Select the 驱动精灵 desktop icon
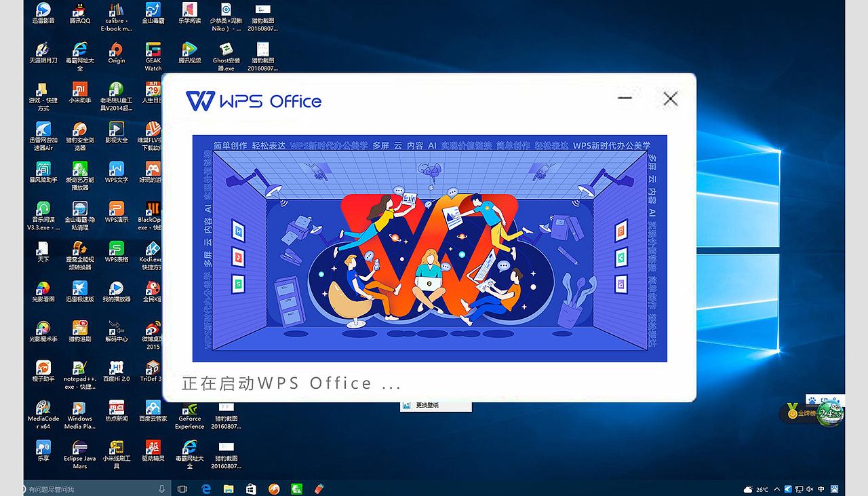 153,451
